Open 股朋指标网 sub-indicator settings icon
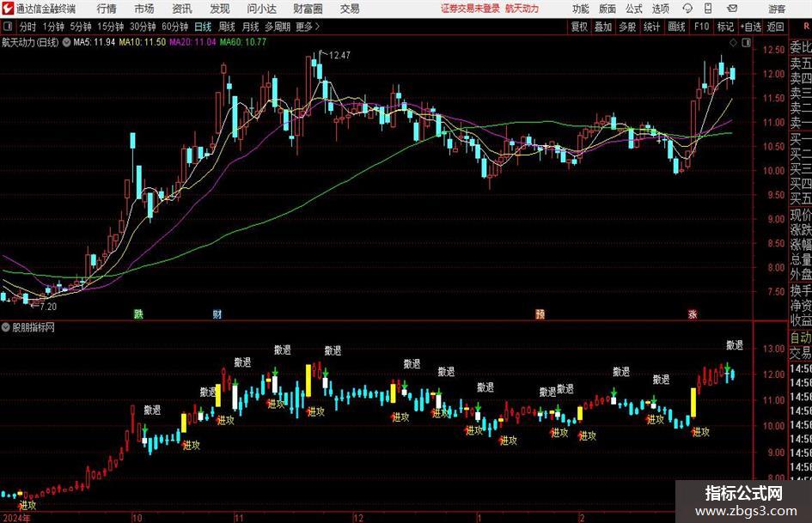Screen dimensions: 812x523 pyautogui.click(x=5, y=327)
